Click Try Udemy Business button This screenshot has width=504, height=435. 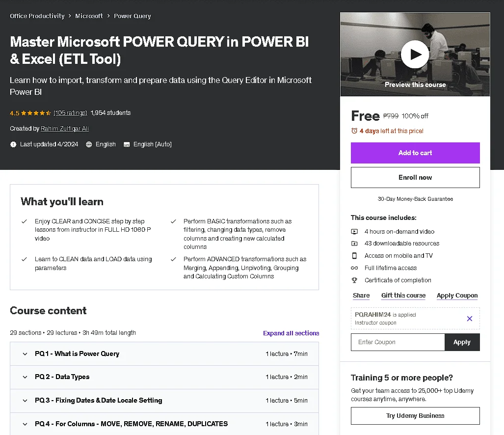click(x=415, y=416)
